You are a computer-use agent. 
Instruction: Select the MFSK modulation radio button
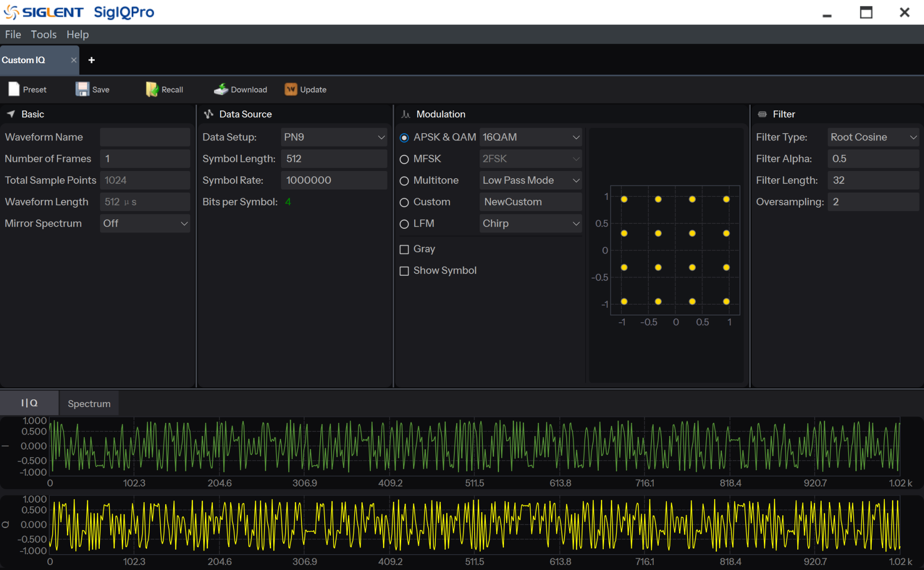pyautogui.click(x=404, y=159)
